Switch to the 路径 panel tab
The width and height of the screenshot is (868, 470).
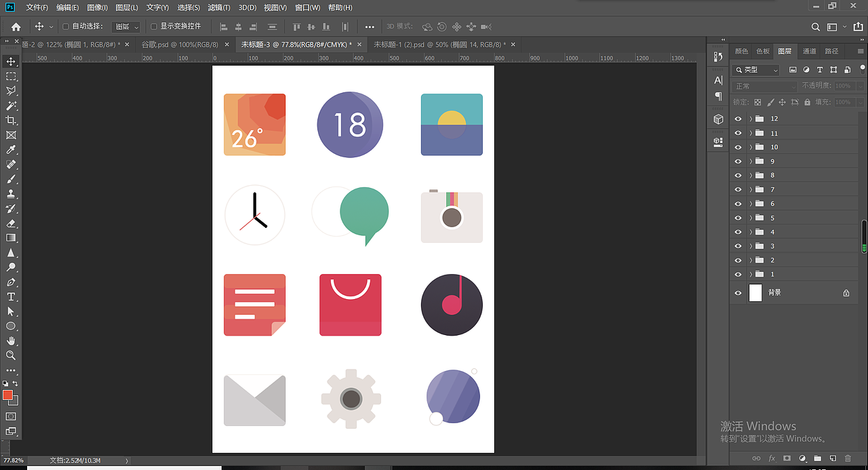tap(831, 51)
